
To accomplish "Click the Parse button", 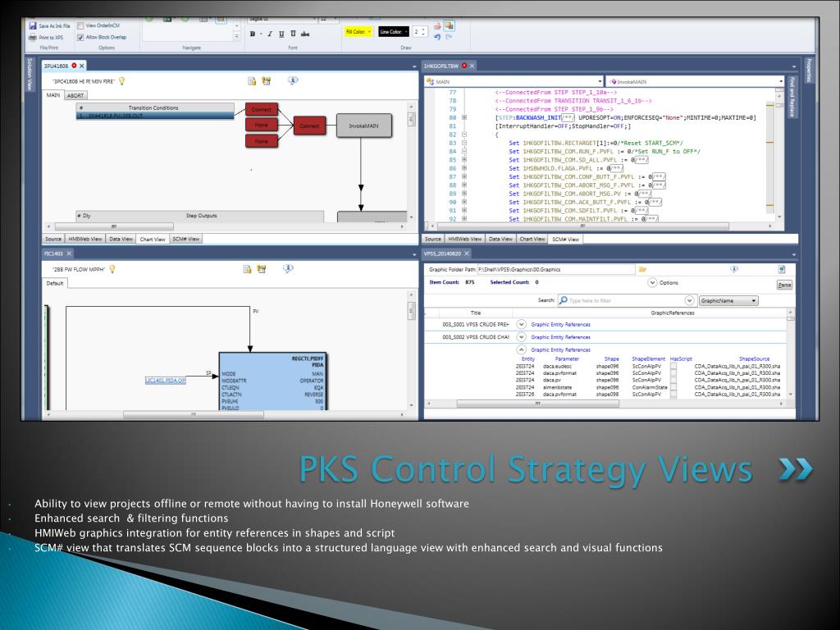I will pos(784,285).
